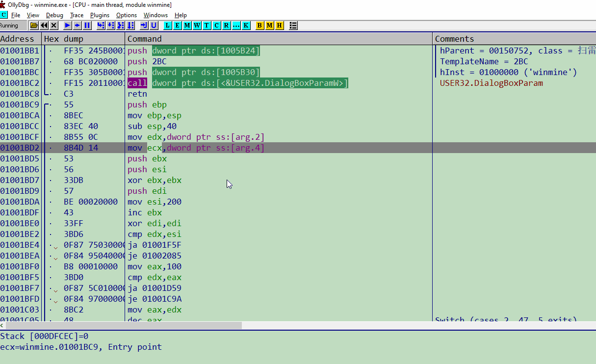Image resolution: width=596 pixels, height=364 pixels.
Task: Open the CPU window system menu icon
Action: pos(4,15)
